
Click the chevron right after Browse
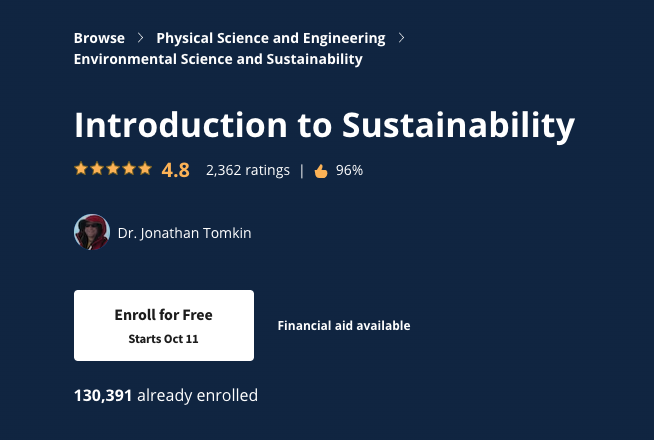pyautogui.click(x=141, y=38)
